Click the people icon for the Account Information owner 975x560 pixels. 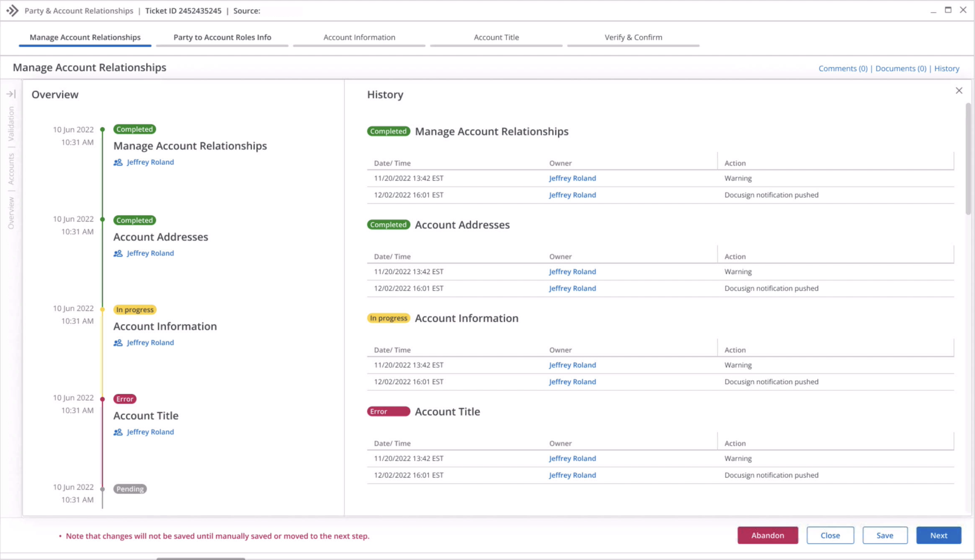click(x=118, y=342)
